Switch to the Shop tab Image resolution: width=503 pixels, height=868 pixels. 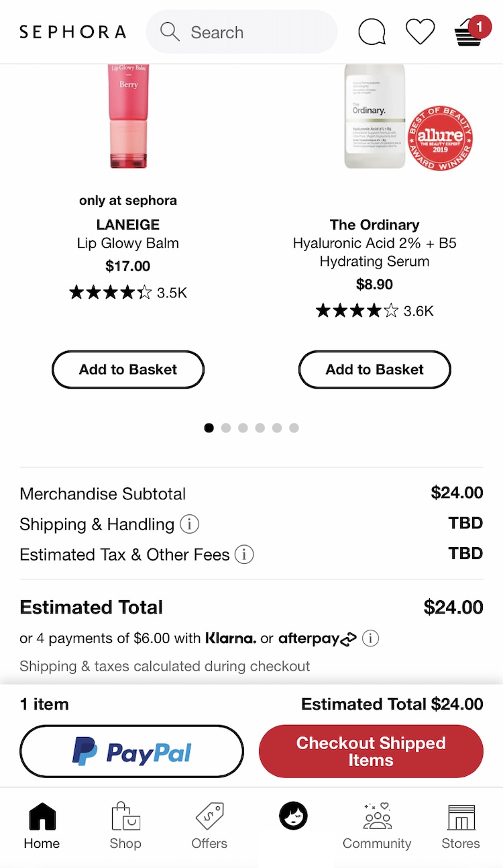point(125,826)
